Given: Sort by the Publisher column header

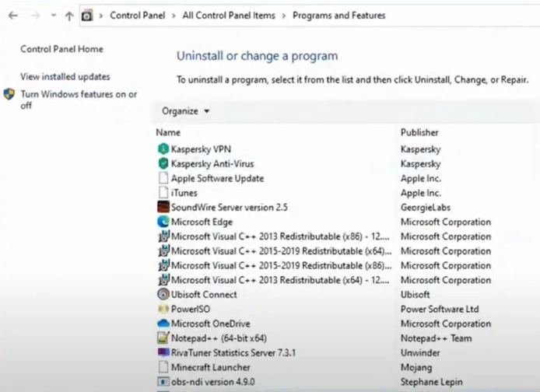Looking at the screenshot, I should [419, 132].
